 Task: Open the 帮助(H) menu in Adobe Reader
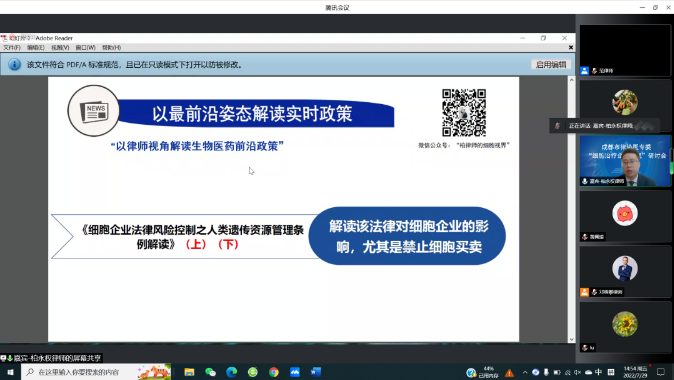coord(111,48)
